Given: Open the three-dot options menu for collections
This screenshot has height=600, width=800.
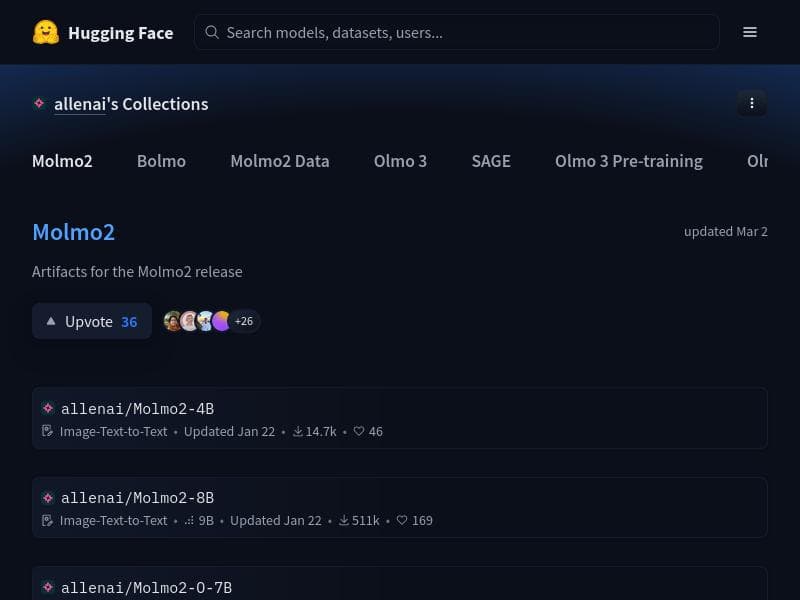Looking at the screenshot, I should point(752,103).
